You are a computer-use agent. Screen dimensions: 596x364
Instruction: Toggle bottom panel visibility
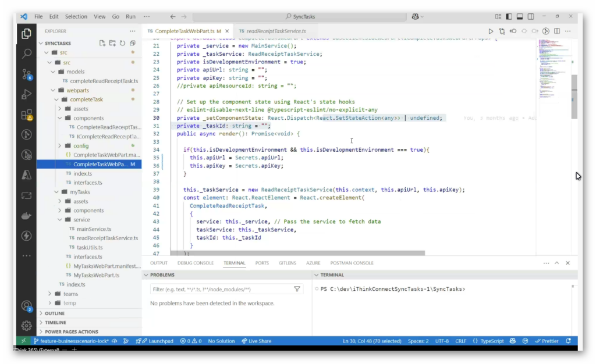click(520, 17)
